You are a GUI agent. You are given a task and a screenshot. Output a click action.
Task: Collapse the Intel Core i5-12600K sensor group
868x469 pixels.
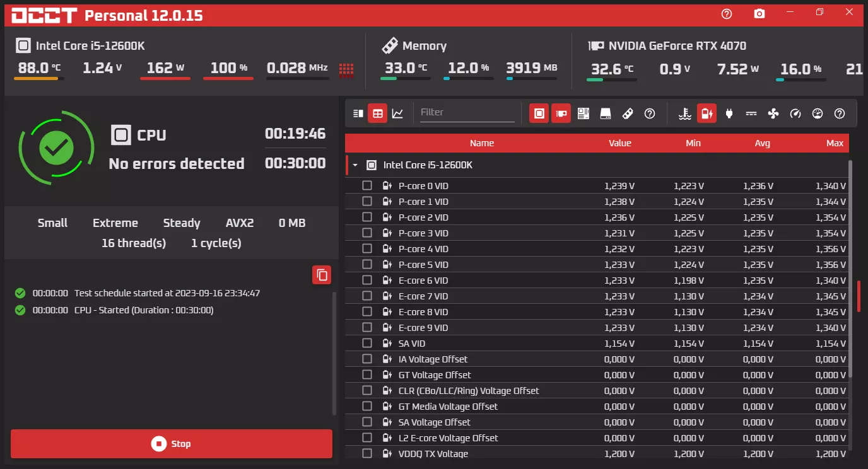(355, 165)
